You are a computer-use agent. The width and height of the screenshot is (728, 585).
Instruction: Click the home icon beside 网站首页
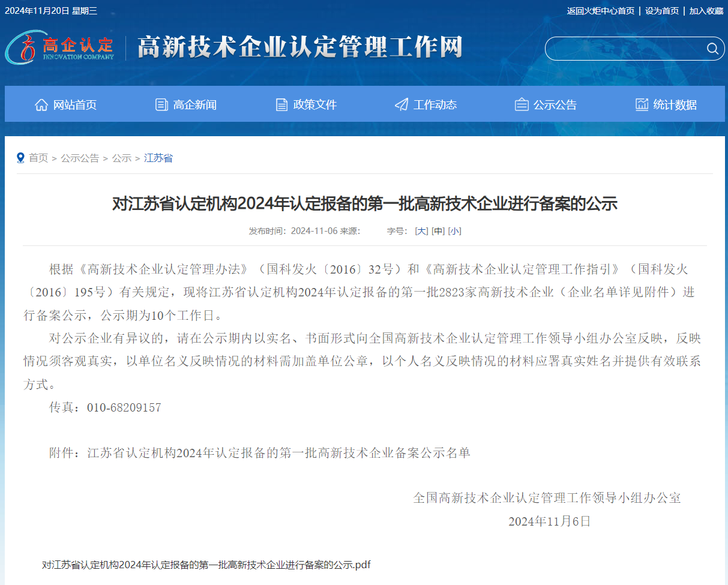41,105
